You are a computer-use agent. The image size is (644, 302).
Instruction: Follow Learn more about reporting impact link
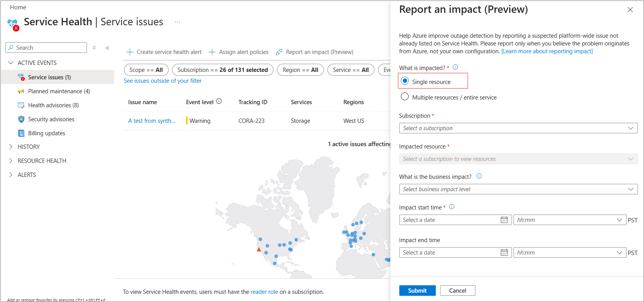[x=547, y=51]
